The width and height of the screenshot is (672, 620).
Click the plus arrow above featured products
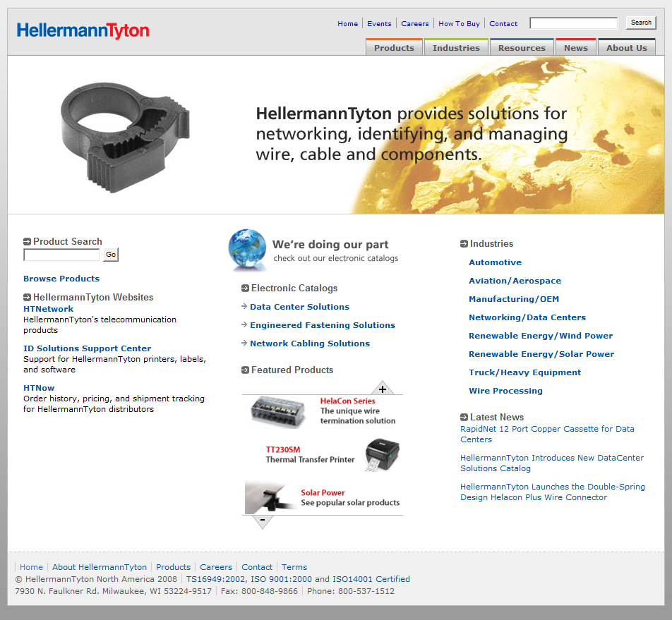(383, 388)
